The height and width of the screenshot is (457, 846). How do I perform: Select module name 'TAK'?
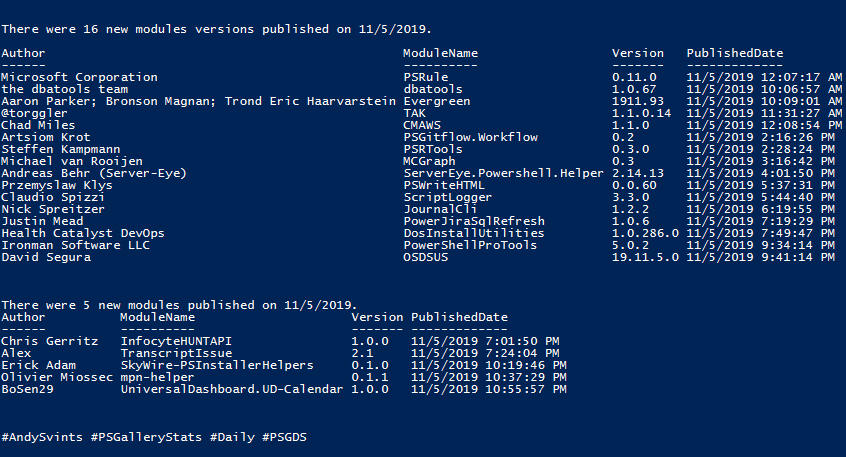pyautogui.click(x=414, y=113)
